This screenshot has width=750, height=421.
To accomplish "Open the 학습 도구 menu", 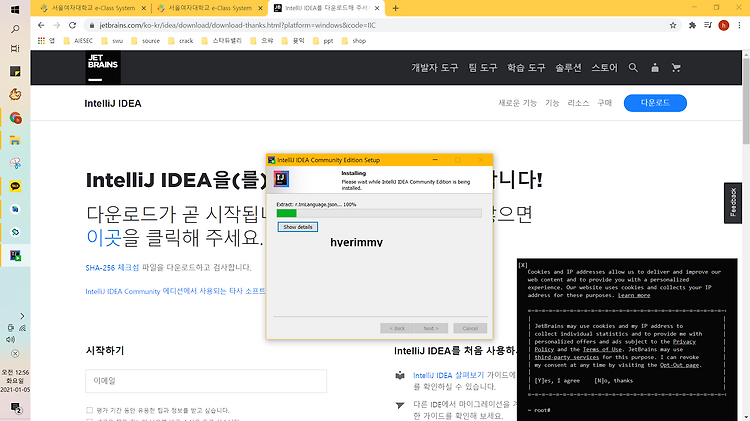I will 526,68.
